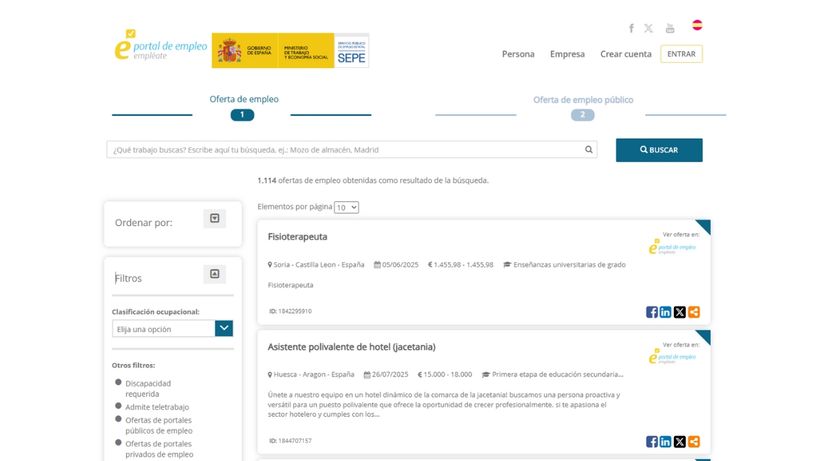Open the YouTube channel icon in header
The width and height of the screenshot is (820, 461).
[x=670, y=28]
